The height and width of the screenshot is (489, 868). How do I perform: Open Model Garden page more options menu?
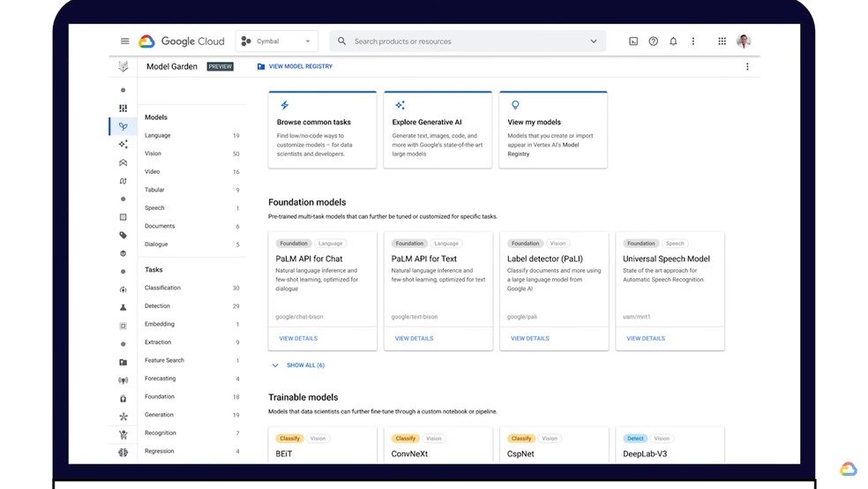pos(747,66)
